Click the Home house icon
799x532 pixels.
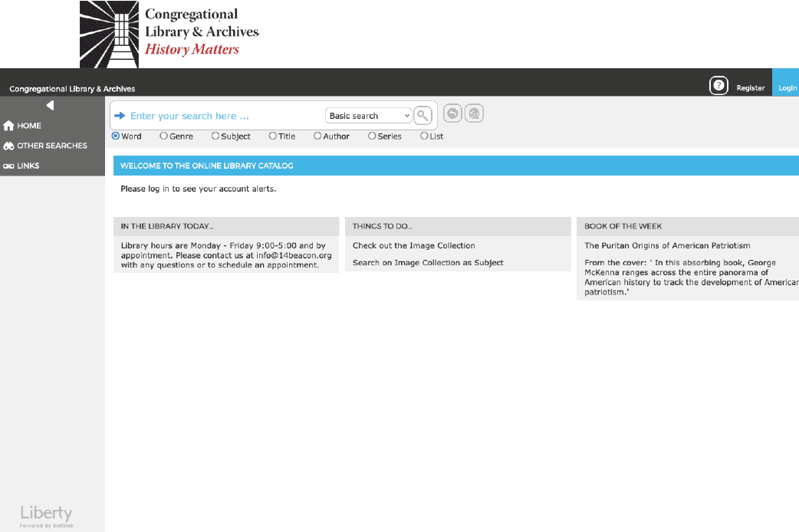click(9, 126)
